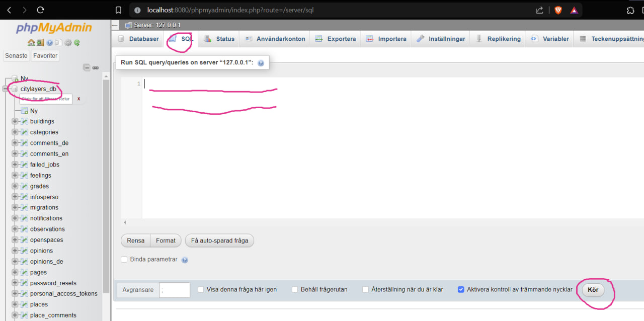This screenshot has height=321, width=644.
Task: Enable the Binda parametrar checkbox
Action: [124, 260]
